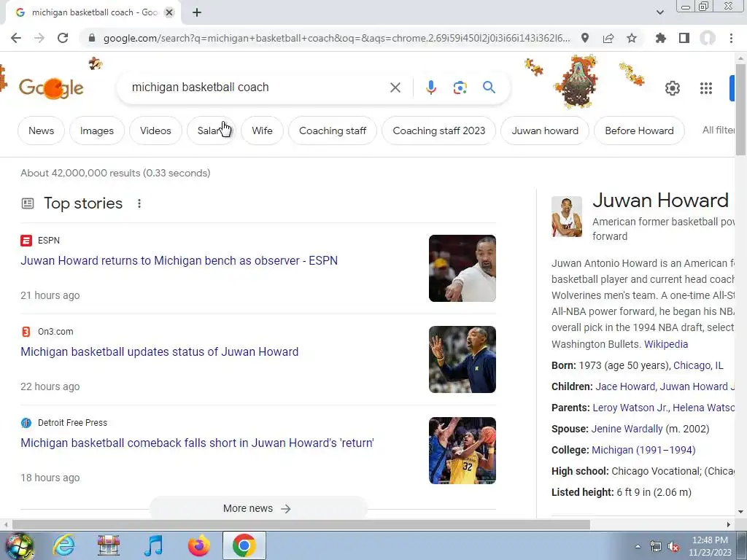Select the Videos filter chip
This screenshot has width=747, height=560.
coord(155,131)
